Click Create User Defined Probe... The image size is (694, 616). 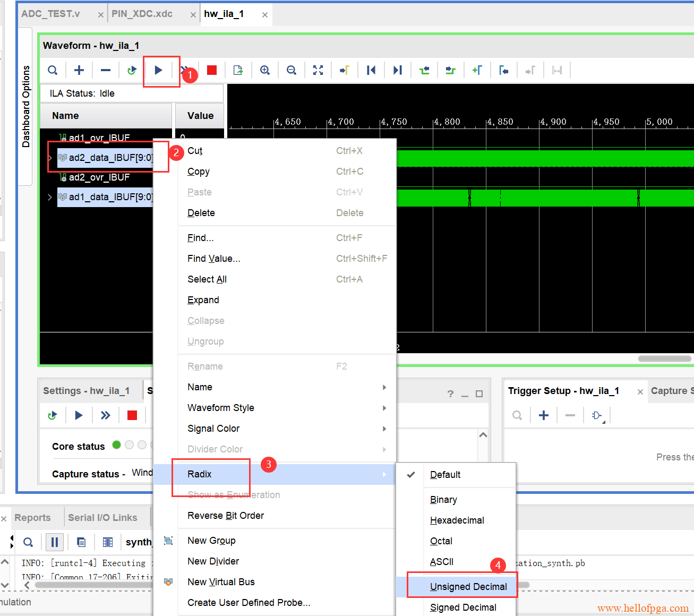[249, 603]
